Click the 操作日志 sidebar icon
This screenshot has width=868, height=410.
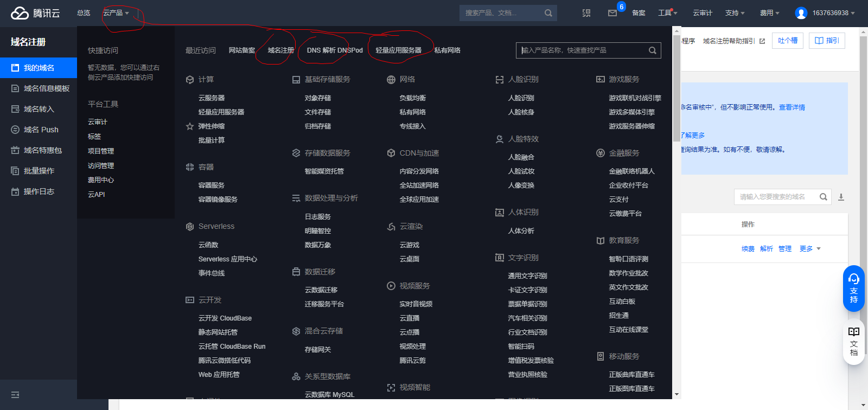tap(15, 191)
